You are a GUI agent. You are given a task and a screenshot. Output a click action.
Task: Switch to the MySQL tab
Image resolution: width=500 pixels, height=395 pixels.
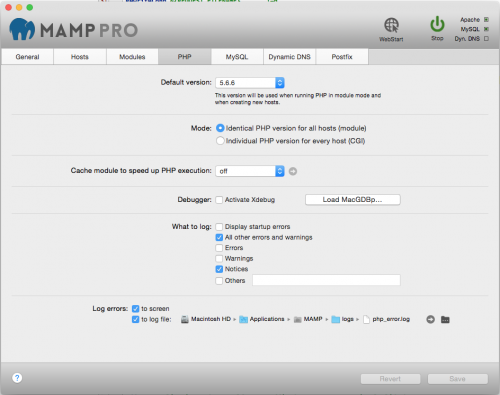pos(237,57)
